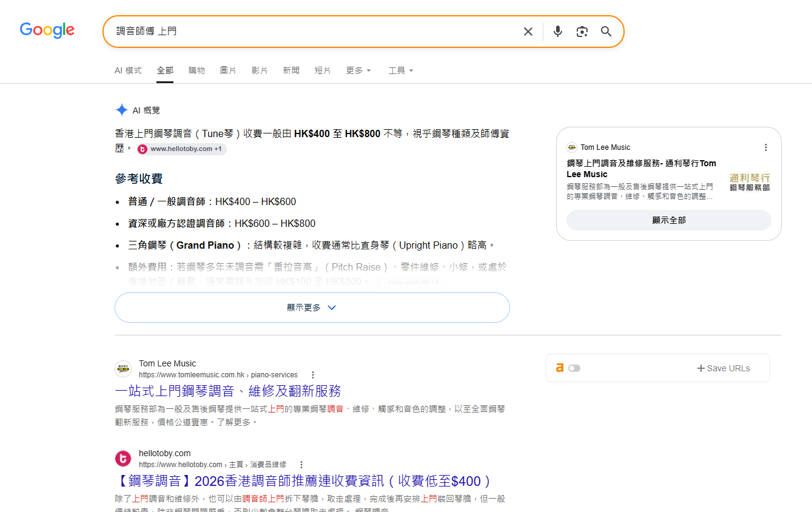
Task: Click the Google logo
Action: click(47, 30)
